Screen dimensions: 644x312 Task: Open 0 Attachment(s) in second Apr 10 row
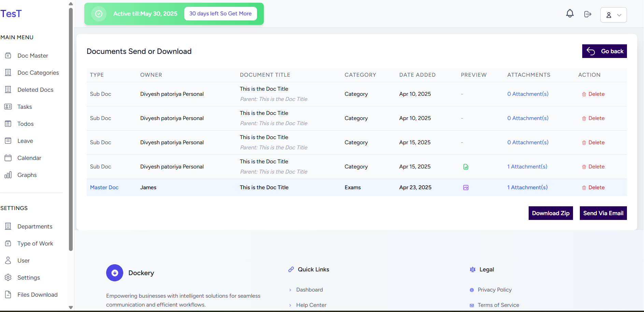pos(528,118)
